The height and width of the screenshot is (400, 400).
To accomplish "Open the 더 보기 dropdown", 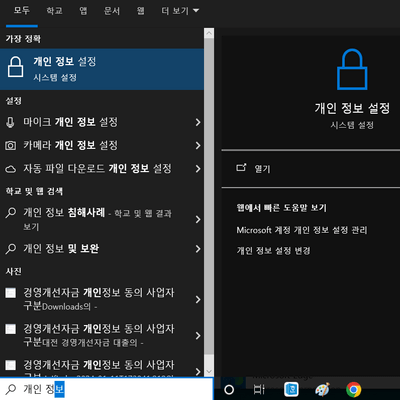I will click(x=180, y=11).
